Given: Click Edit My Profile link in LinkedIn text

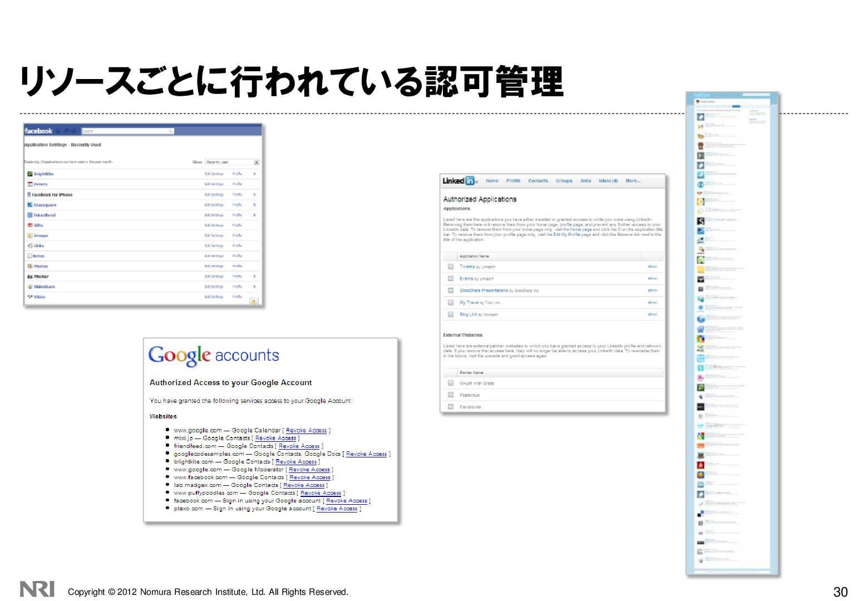Looking at the screenshot, I should [568, 235].
